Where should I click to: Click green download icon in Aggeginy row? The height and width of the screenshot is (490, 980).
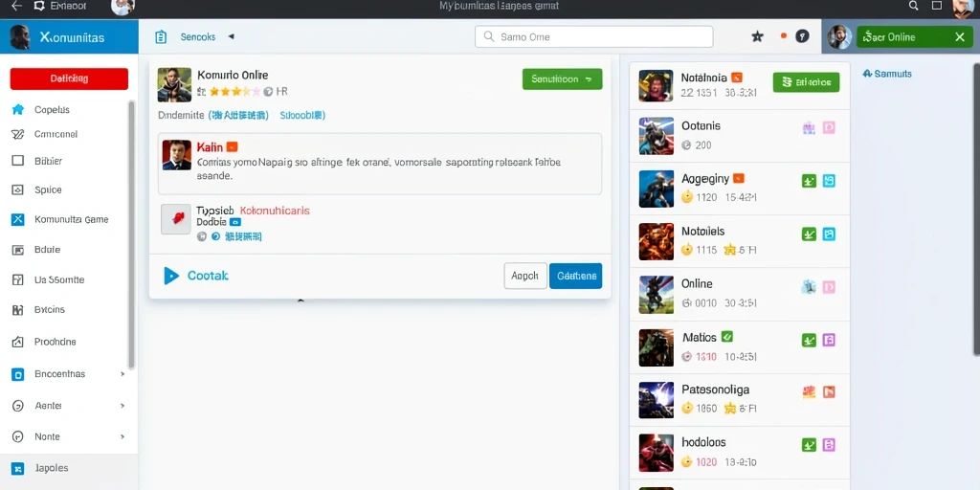point(809,181)
